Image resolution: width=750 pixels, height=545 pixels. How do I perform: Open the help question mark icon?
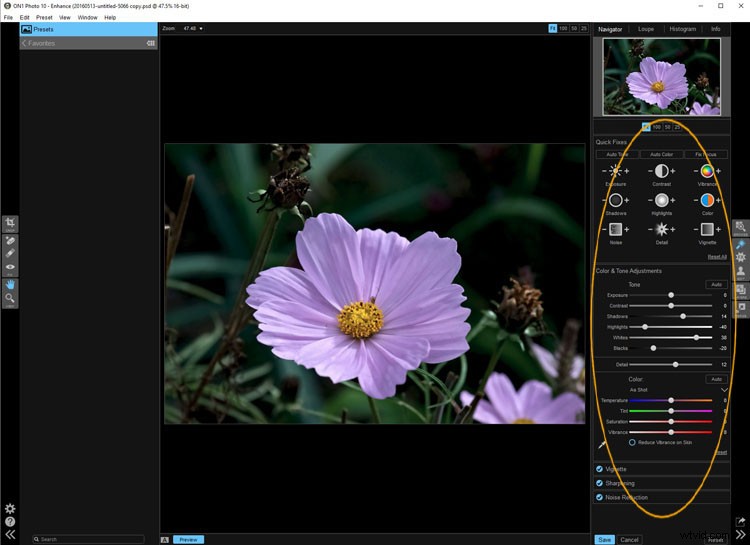click(10, 522)
